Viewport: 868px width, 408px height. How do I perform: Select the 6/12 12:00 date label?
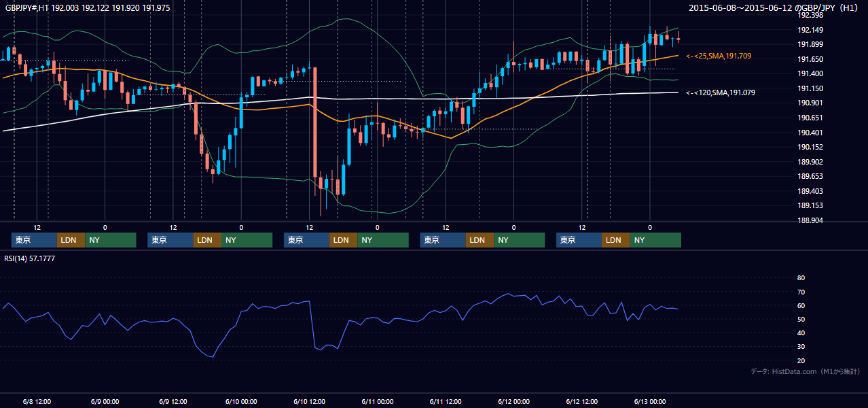581,402
